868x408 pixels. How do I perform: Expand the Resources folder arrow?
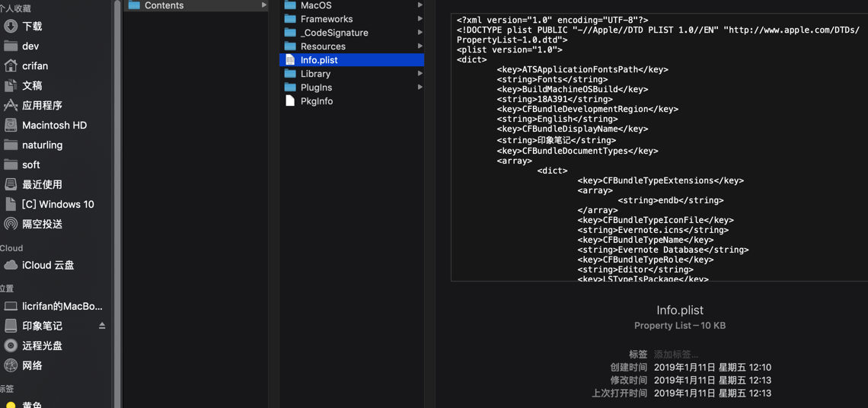coord(420,46)
